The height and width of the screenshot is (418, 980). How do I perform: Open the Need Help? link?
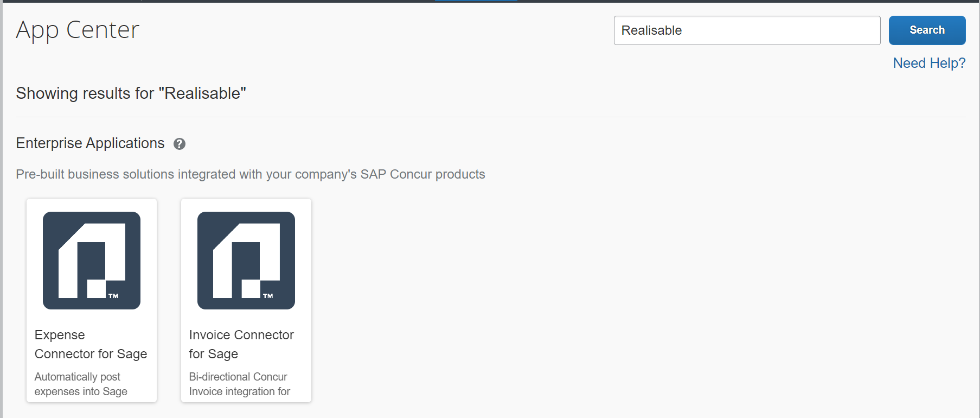pos(929,63)
